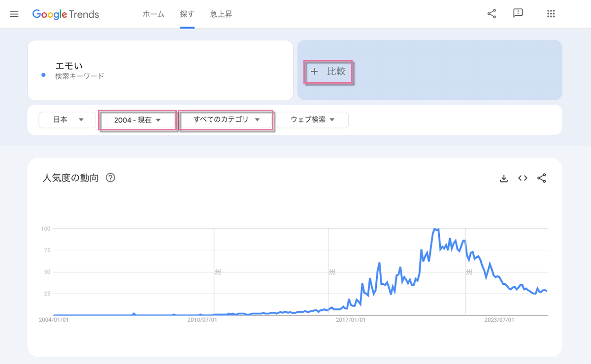This screenshot has height=364, width=591.
Task: Click the Google Trends logo
Action: coord(66,14)
